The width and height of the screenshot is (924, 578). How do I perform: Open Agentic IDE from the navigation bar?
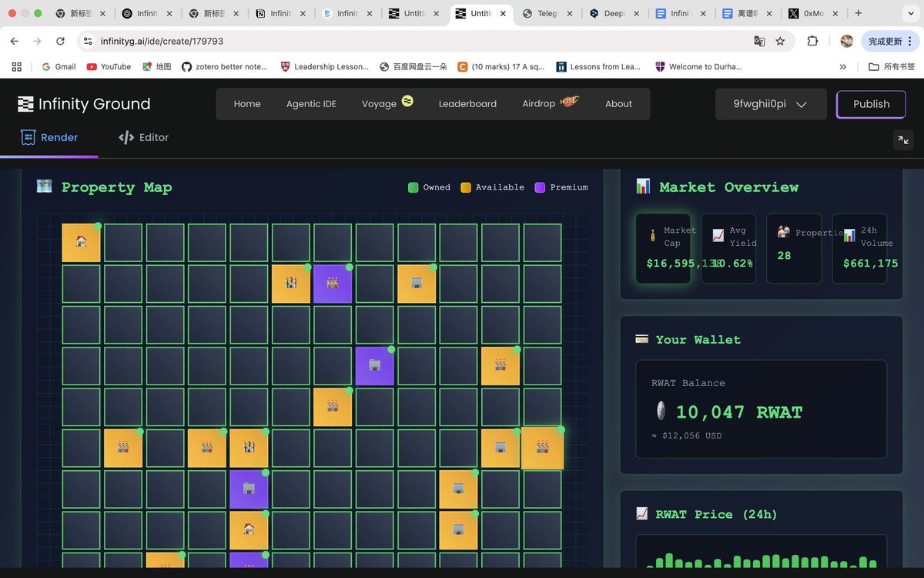coord(311,104)
